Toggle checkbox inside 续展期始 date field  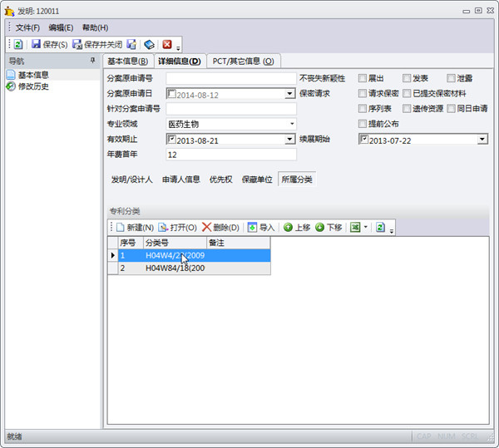coord(364,139)
